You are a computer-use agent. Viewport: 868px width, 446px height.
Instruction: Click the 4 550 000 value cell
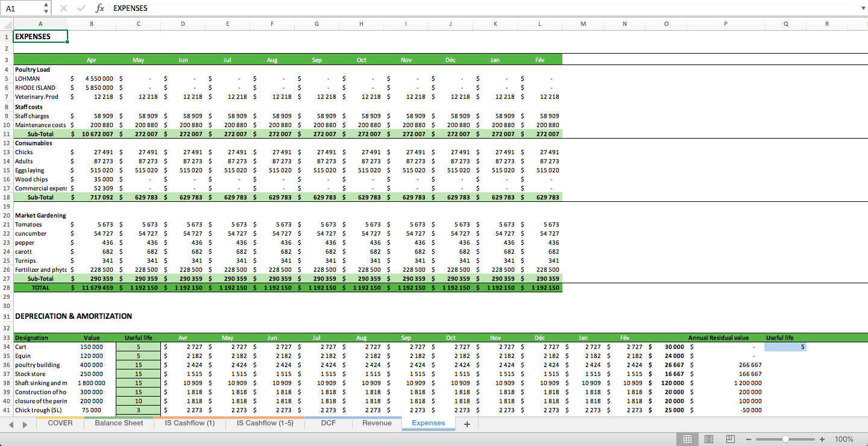point(92,78)
